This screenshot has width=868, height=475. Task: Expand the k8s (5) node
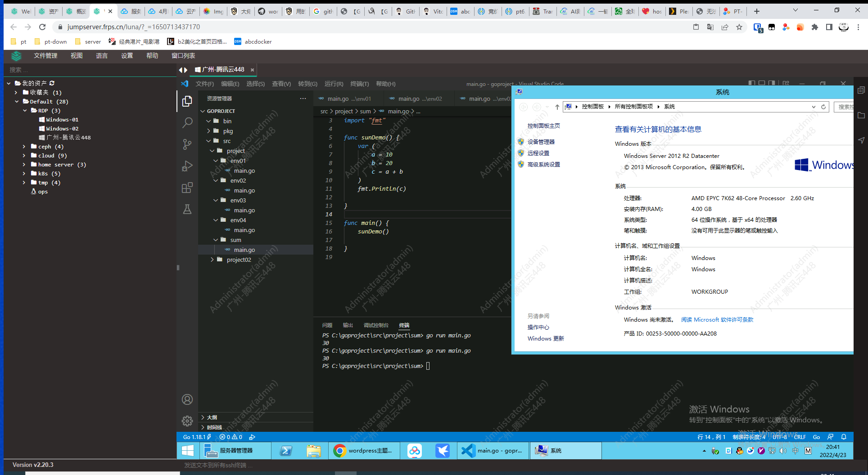coord(24,174)
